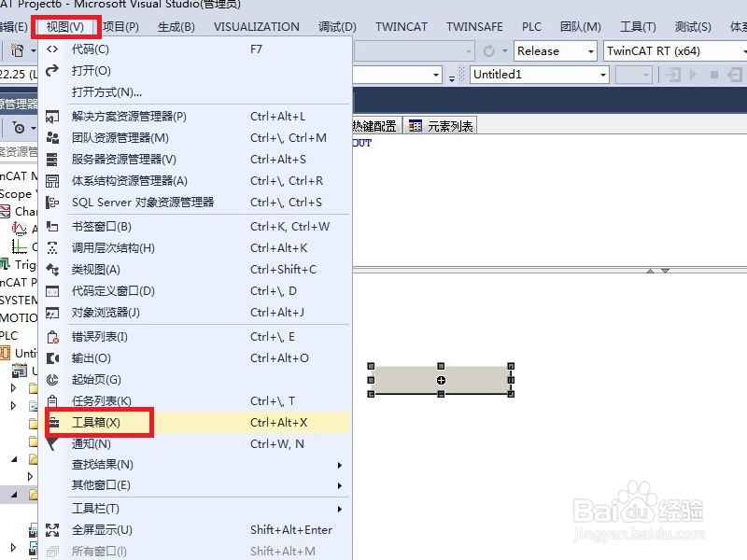Click the refresh icon left of Release
Viewport: 747px width, 560px height.
[488, 50]
